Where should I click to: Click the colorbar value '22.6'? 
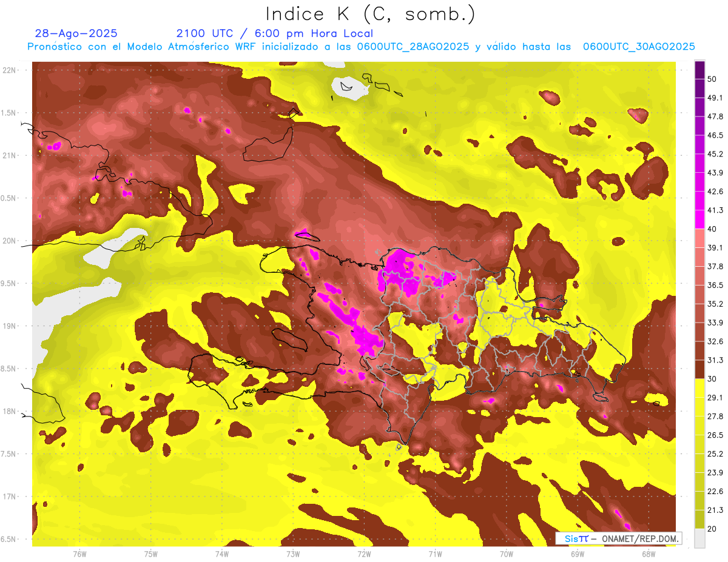coord(715,491)
